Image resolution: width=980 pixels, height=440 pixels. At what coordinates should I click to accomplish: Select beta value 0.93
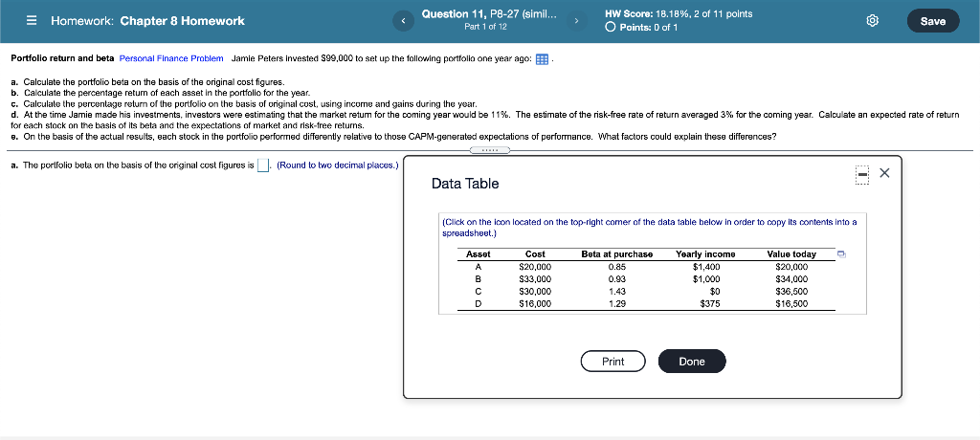pyautogui.click(x=617, y=279)
